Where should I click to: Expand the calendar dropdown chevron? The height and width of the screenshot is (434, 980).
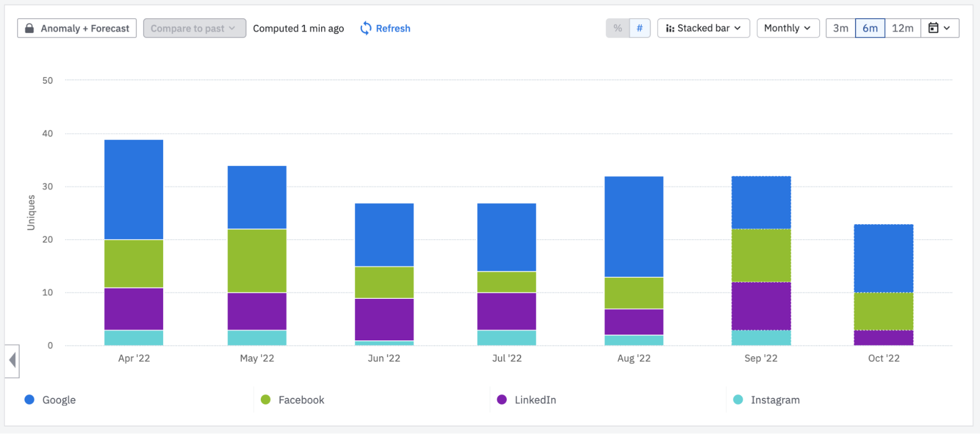(947, 28)
